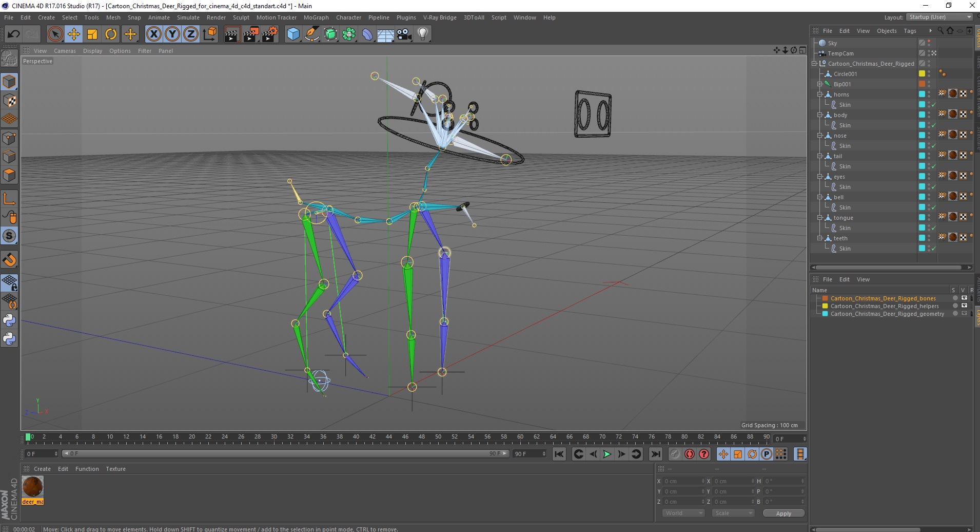Activate the Rotate tool
Image resolution: width=980 pixels, height=532 pixels.
[x=111, y=34]
